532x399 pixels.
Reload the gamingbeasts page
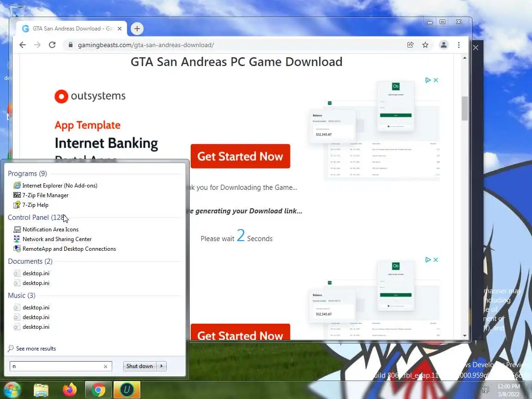52,45
